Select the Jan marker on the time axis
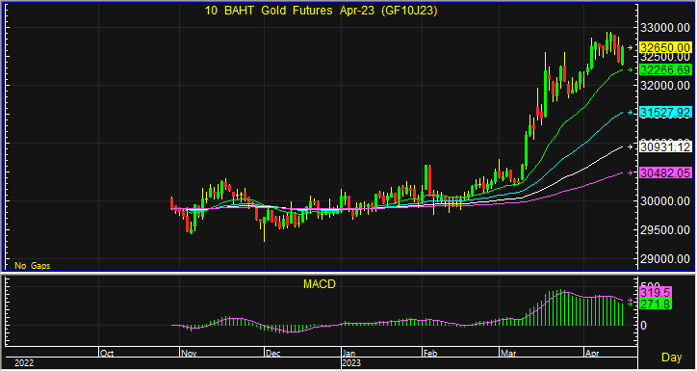Screen dimensions: 697x371 (350, 354)
